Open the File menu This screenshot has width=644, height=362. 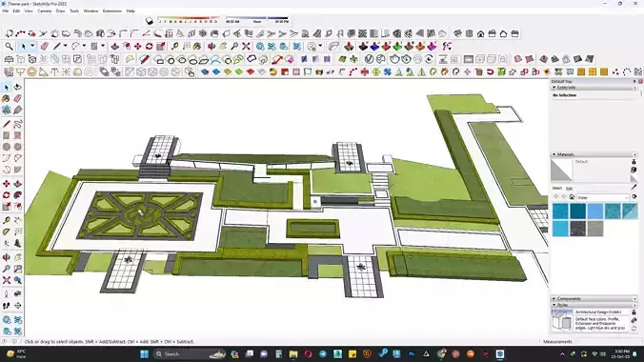(x=6, y=11)
